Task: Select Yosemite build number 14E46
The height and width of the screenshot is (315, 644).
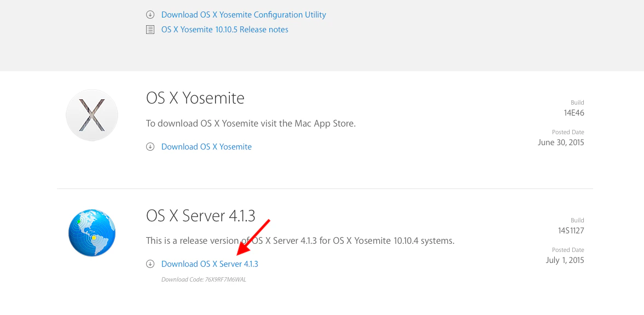Action: click(574, 113)
